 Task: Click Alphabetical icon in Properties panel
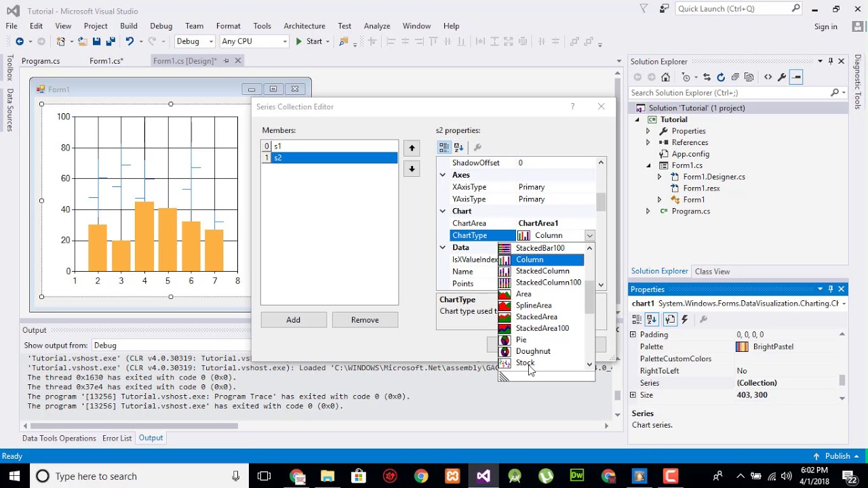point(652,319)
